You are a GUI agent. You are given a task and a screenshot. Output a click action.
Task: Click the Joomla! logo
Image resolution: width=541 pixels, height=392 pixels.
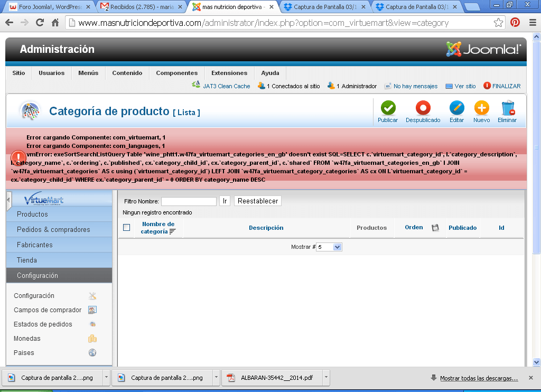483,49
